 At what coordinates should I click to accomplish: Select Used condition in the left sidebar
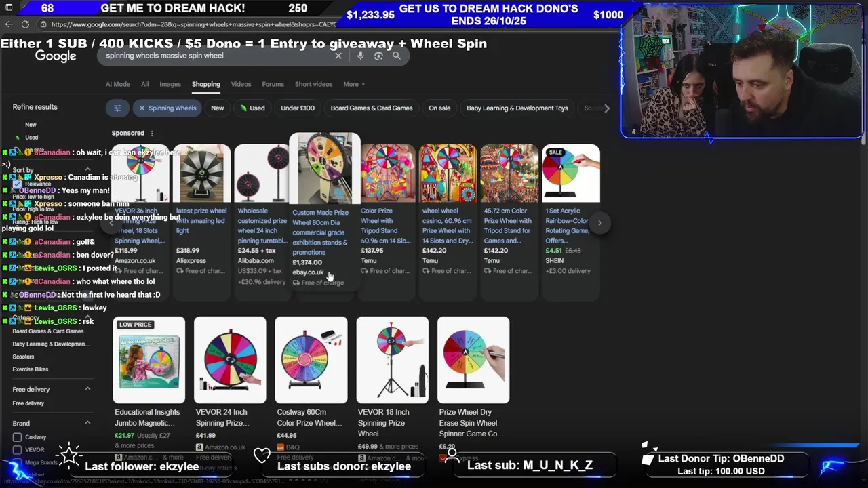[x=31, y=138]
